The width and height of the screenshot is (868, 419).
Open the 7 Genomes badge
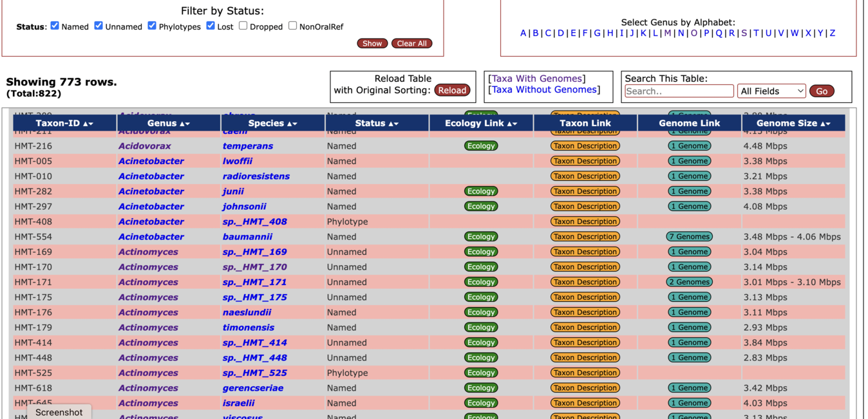click(689, 237)
